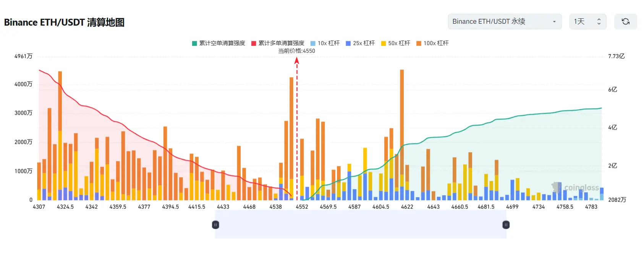The width and height of the screenshot is (644, 255).
Task: Click the red 累计多单清算强度 legend swatch
Action: click(x=254, y=43)
